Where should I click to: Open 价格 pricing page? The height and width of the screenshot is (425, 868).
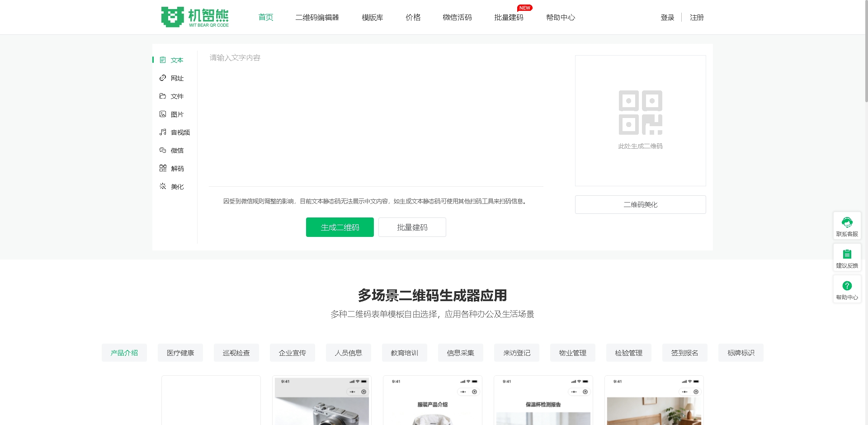[413, 17]
